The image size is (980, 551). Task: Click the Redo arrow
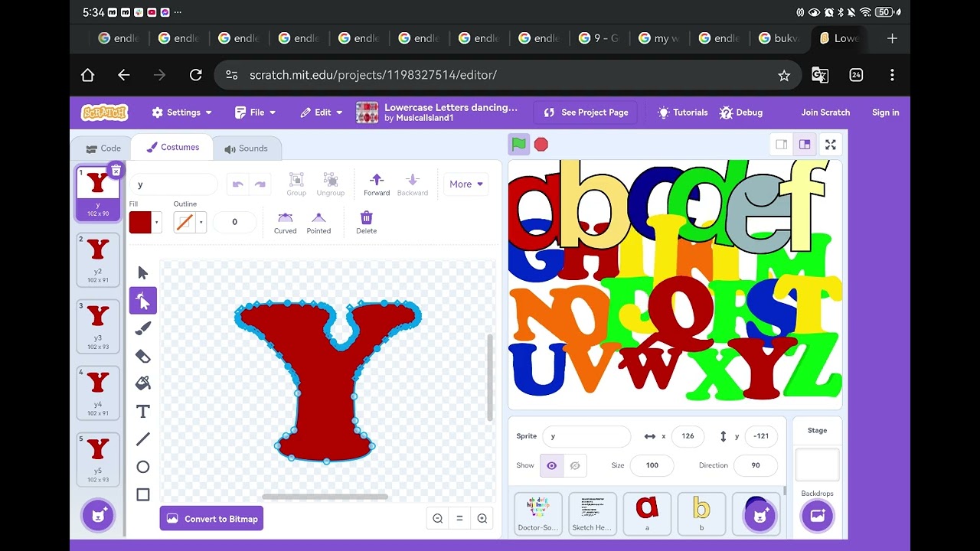[x=260, y=184]
